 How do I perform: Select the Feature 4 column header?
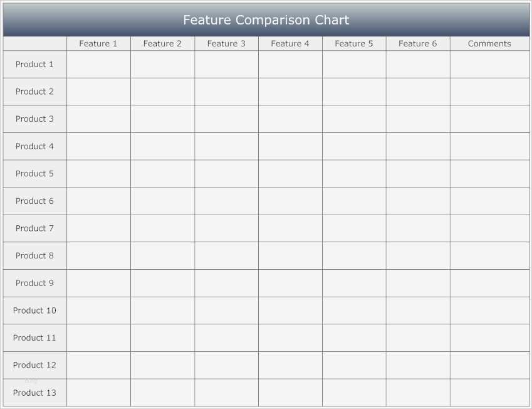point(290,43)
